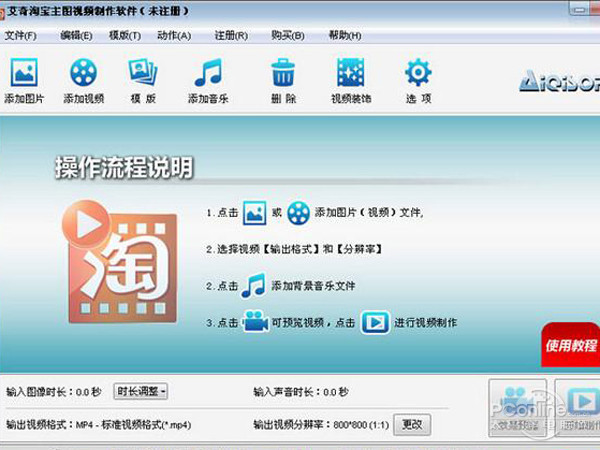
Task: Open the 模版(T) menu
Action: (x=125, y=36)
